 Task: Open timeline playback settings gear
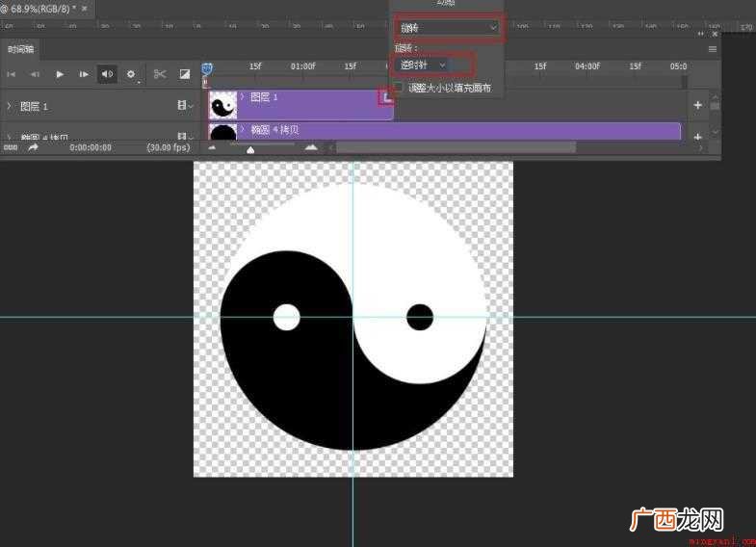coord(131,74)
